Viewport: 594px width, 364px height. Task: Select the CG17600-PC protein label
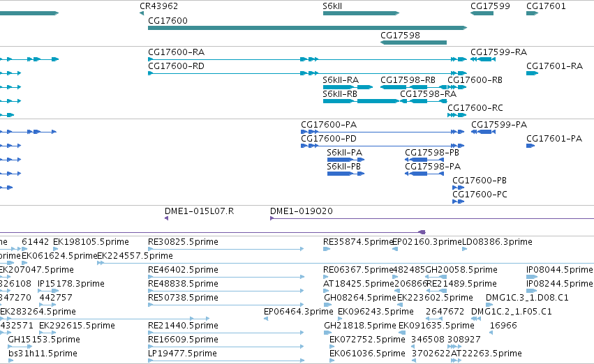point(480,195)
